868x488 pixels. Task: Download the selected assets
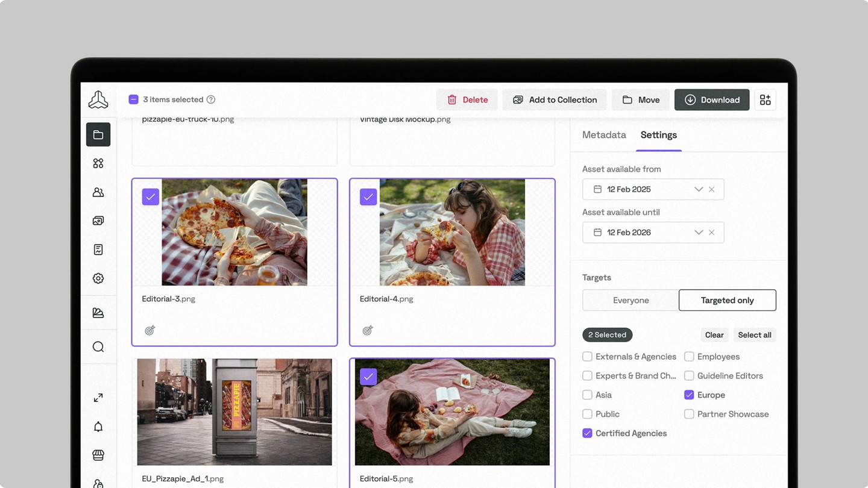point(712,99)
